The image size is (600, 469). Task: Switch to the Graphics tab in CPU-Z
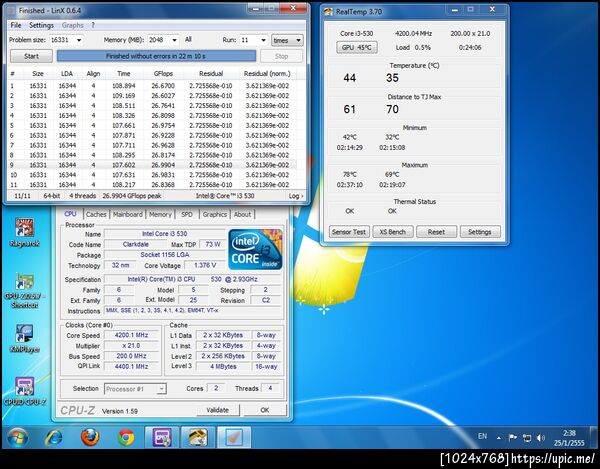[x=215, y=215]
